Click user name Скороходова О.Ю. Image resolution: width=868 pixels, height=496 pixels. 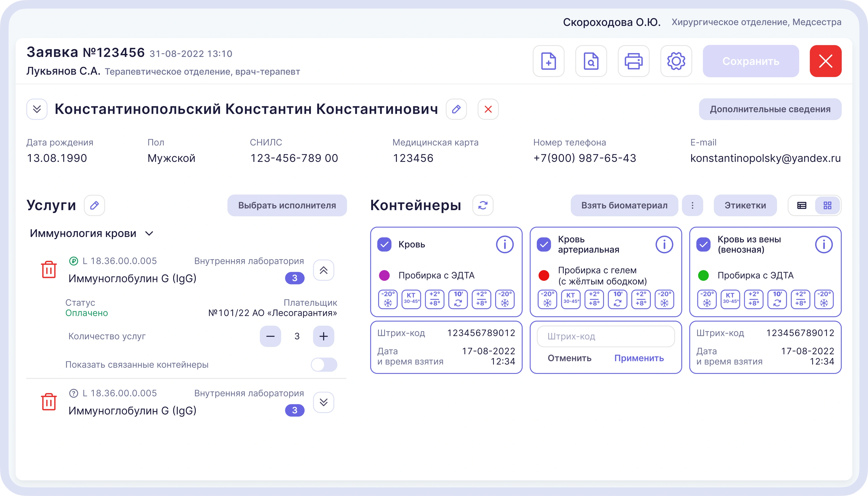pos(612,22)
